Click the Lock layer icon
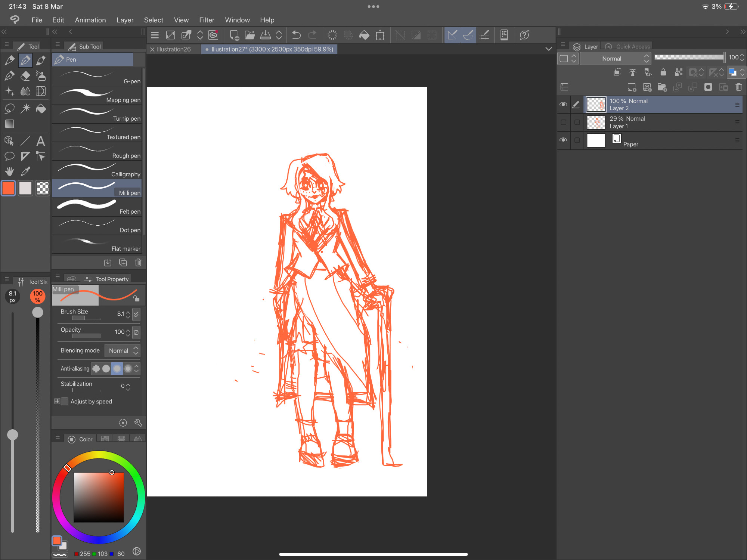Viewport: 747px width, 560px height. click(663, 72)
